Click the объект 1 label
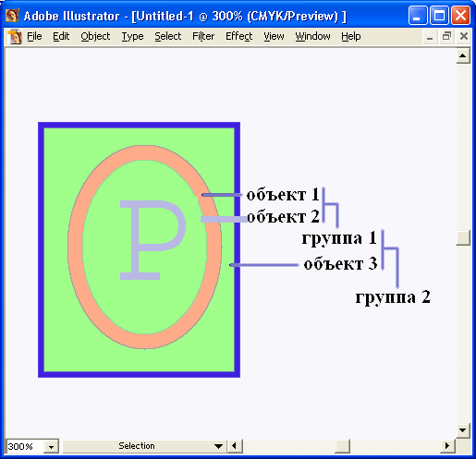 pyautogui.click(x=283, y=195)
